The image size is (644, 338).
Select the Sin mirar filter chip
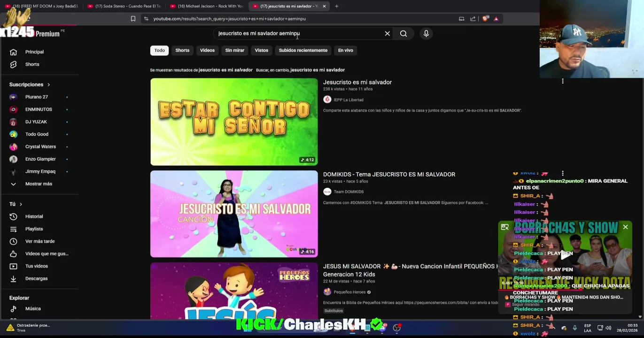(x=235, y=50)
